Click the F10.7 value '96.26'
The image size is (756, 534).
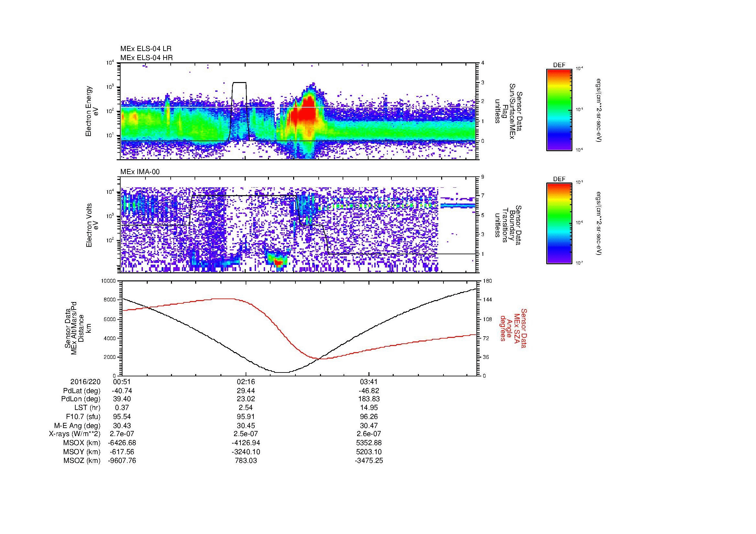coord(369,417)
